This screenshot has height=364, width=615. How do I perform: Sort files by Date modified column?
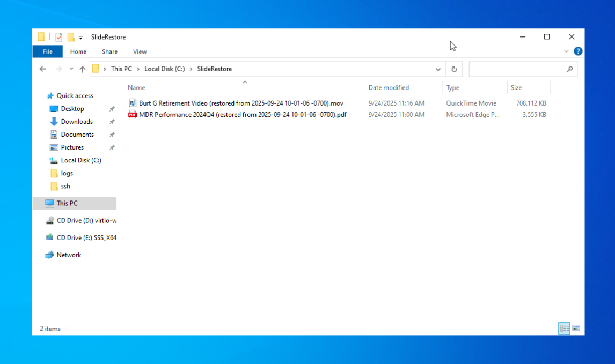click(x=389, y=87)
